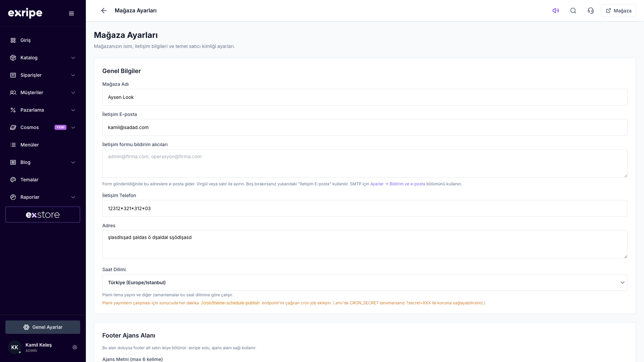This screenshot has width=644, height=362.
Task: Click the Menüler list icon
Action: 13,145
